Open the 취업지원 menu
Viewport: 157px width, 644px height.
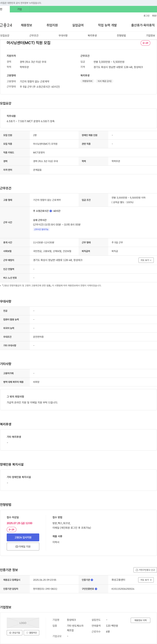pos(52,25)
